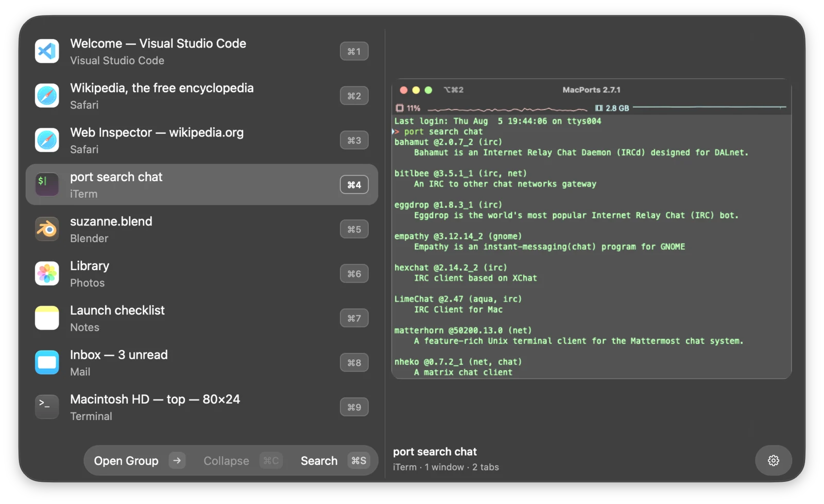Click the Photos app icon
The image size is (824, 504).
(x=47, y=273)
